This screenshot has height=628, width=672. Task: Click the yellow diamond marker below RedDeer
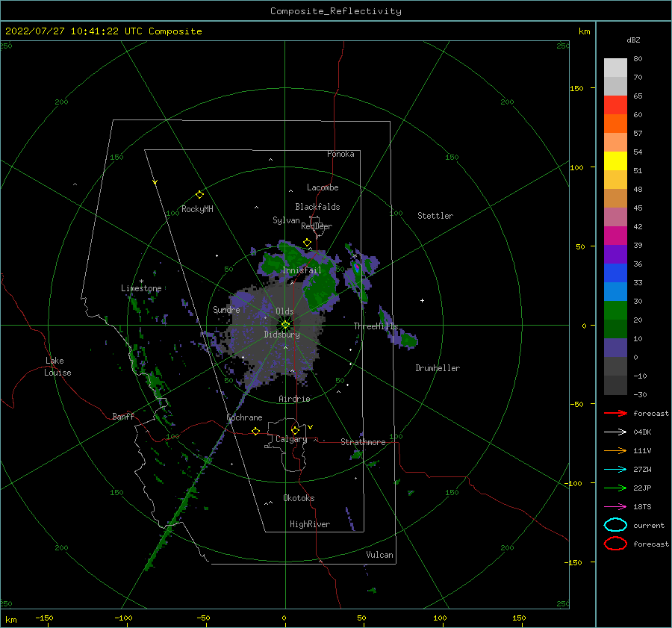click(307, 243)
